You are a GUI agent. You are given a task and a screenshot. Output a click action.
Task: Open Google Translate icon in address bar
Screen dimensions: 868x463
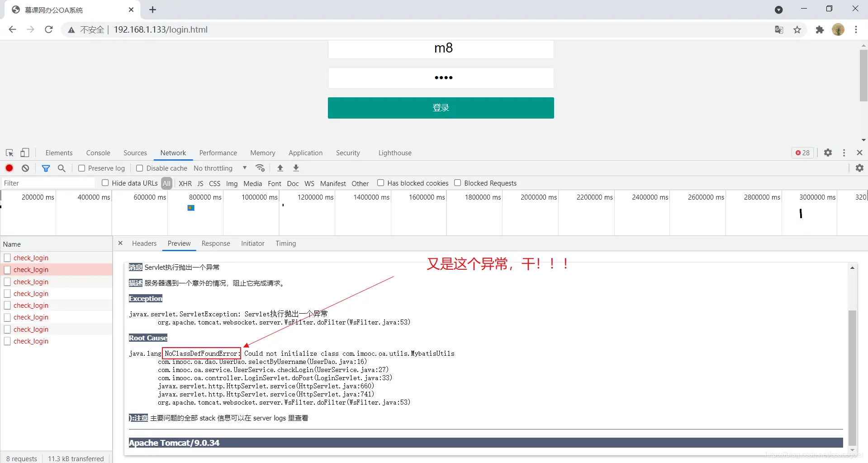click(x=779, y=29)
